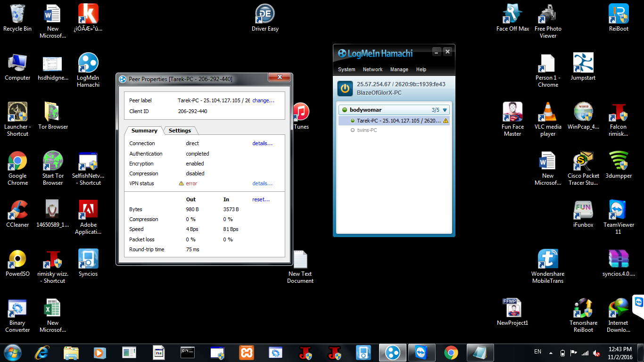Click VPN status error warning icon
The height and width of the screenshot is (362, 644).
tap(181, 183)
